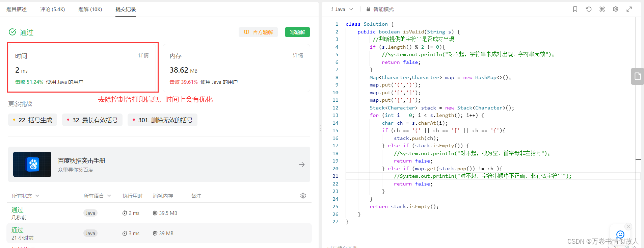
Task: Click the 38.62 MB memory value
Action: point(184,70)
